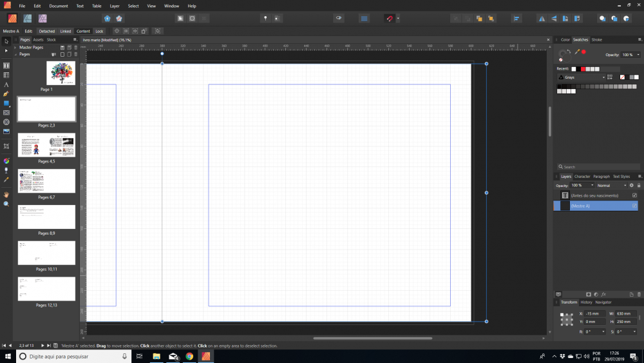Click the snapping magnet icon
Image resolution: width=644 pixels, height=363 pixels.
click(x=389, y=19)
